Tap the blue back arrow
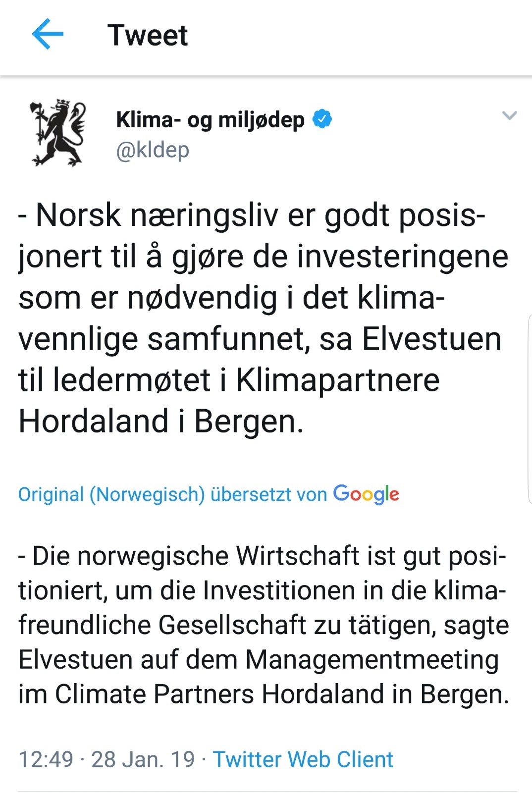Screen dimensions: 532x799 pyautogui.click(x=48, y=34)
